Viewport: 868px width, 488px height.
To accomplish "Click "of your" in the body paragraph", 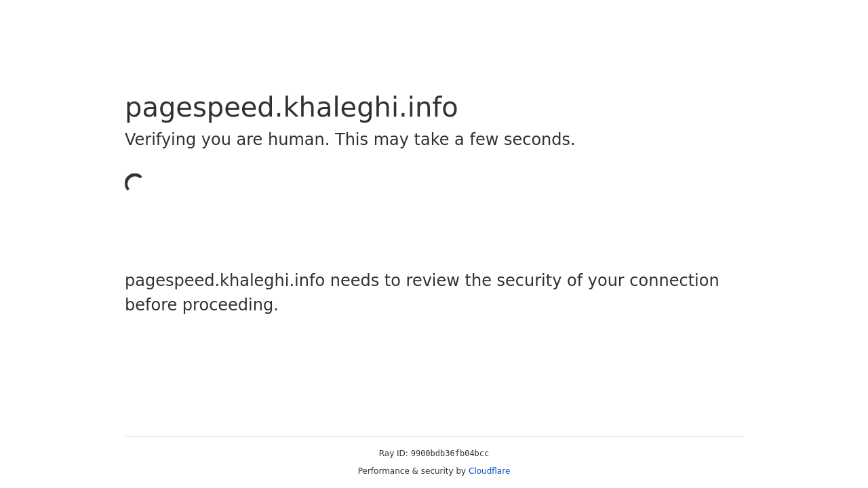I will (595, 281).
